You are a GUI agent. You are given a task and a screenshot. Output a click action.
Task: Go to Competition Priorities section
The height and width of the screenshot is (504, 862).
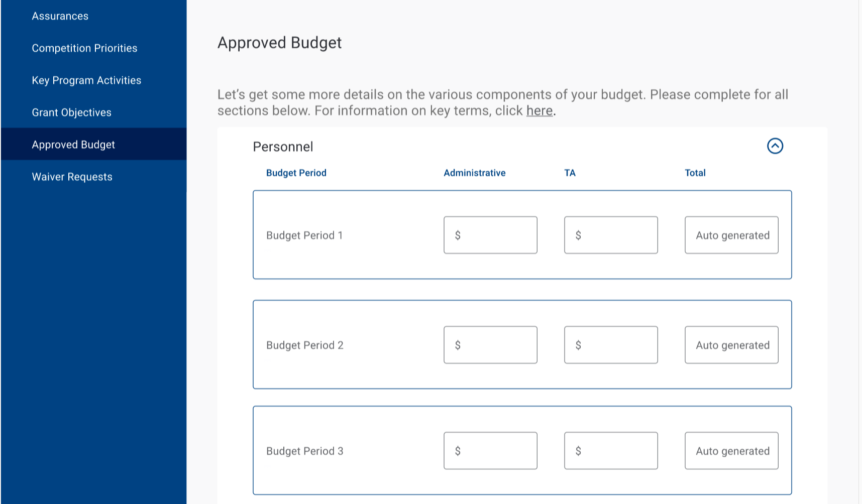point(84,48)
